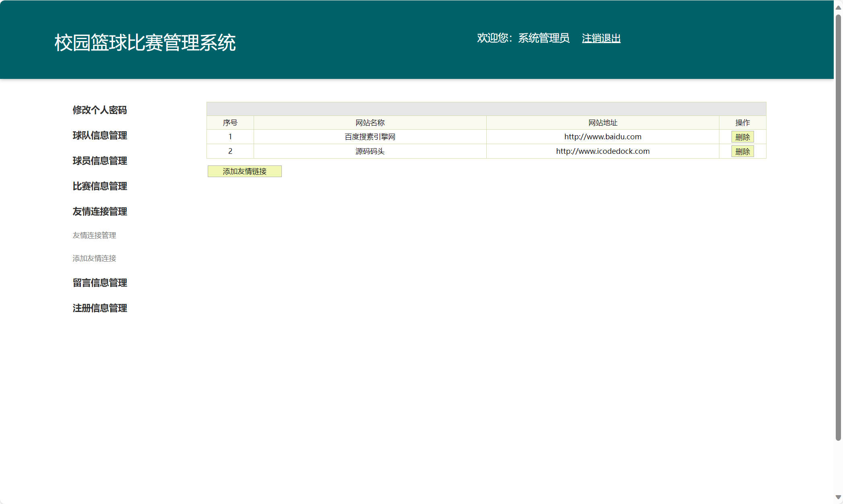Expand the 友情连接管理 section
The image size is (843, 504).
tap(99, 212)
